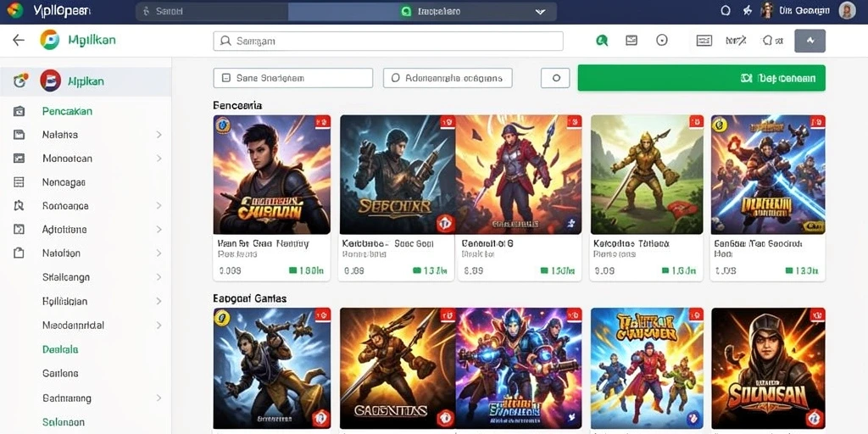The width and height of the screenshot is (868, 434).
Task: Click the keyboard-like icon in toolbar
Action: pos(704,40)
